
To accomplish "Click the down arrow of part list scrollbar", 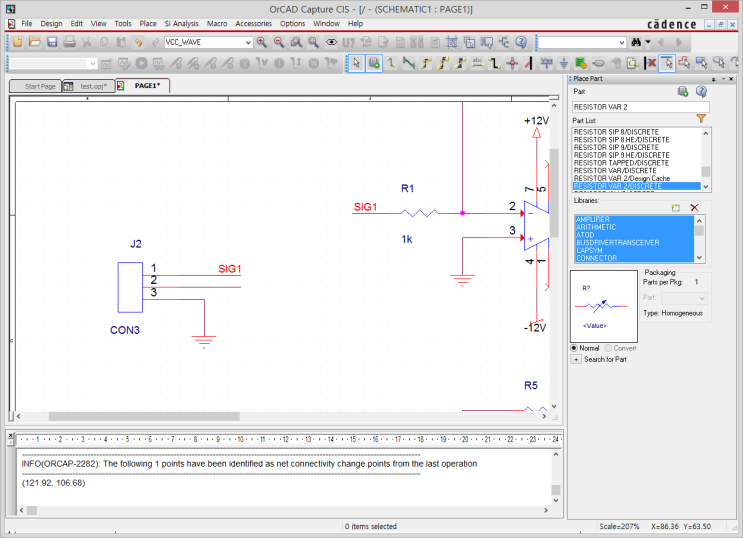I will tap(706, 187).
